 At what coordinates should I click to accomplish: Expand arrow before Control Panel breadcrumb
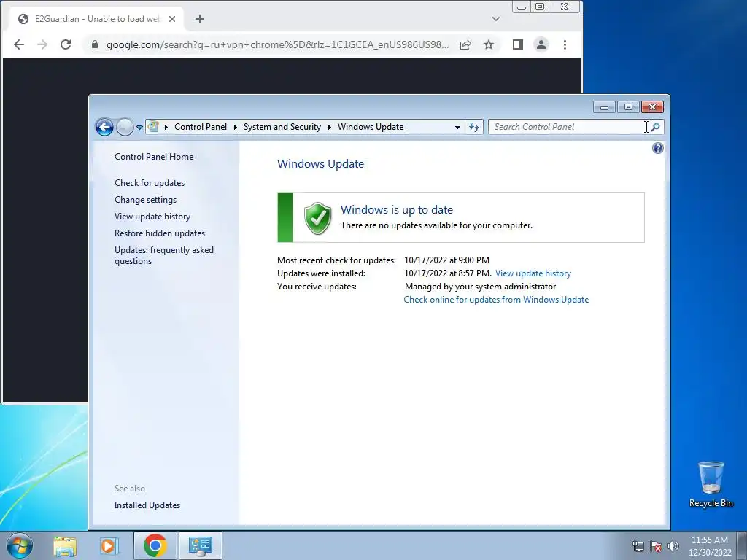pos(166,127)
